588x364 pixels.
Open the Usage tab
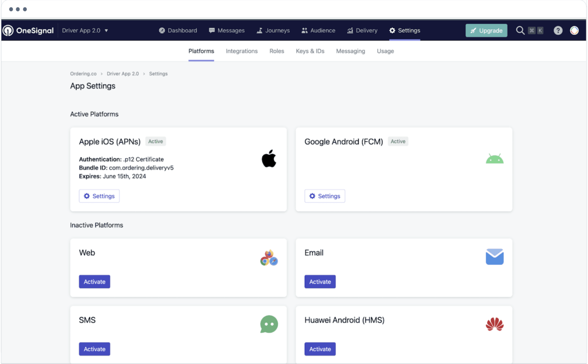point(385,51)
